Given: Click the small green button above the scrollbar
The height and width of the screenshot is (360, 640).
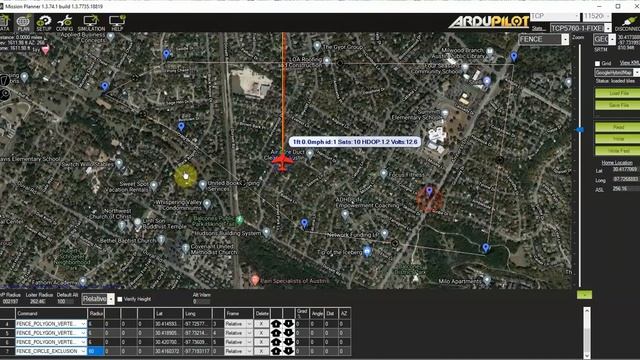Looking at the screenshot, I should pos(584,295).
